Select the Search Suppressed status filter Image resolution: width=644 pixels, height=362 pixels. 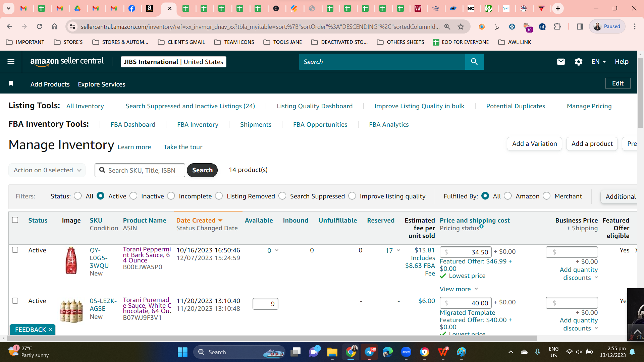coord(282,196)
